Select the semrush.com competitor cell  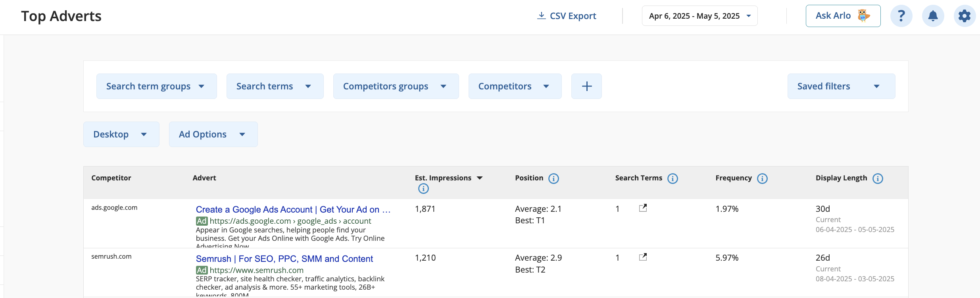click(x=111, y=256)
